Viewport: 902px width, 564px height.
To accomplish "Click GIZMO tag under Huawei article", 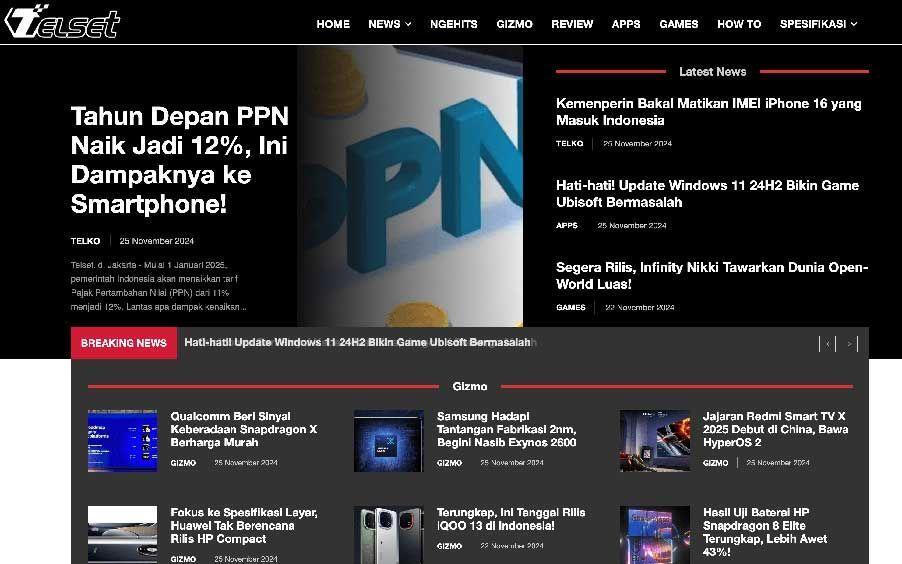I will point(183,559).
